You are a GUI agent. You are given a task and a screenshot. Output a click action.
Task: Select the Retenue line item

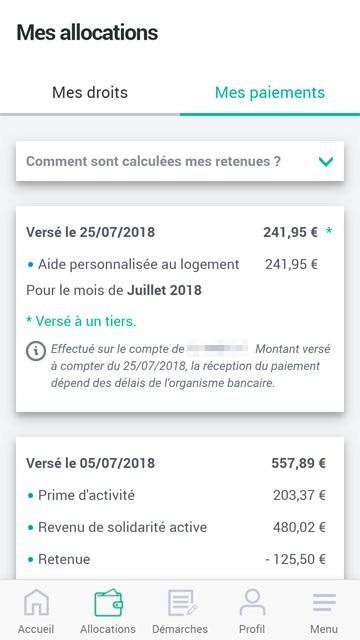tap(177, 559)
